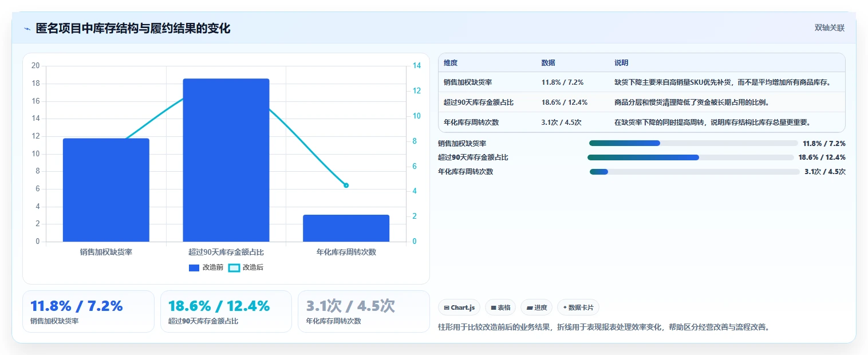Screen dimensions: 868x355
Task: Click the 销售加权缺货率 progress bar
Action: pyautogui.click(x=693, y=143)
